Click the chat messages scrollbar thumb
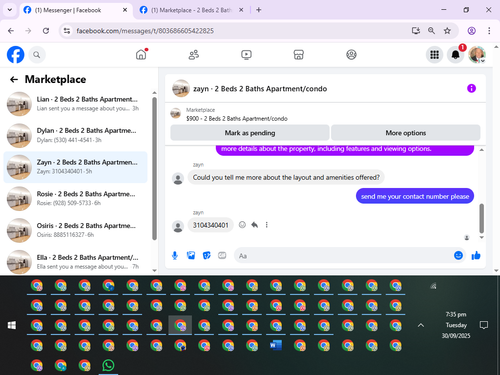This screenshot has height=375, width=500. [481, 218]
